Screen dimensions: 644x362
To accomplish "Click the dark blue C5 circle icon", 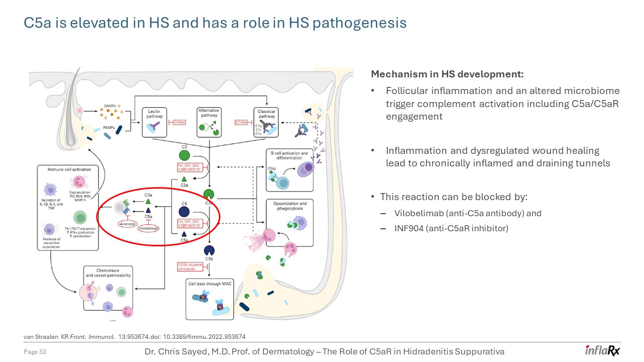I will [x=184, y=211].
